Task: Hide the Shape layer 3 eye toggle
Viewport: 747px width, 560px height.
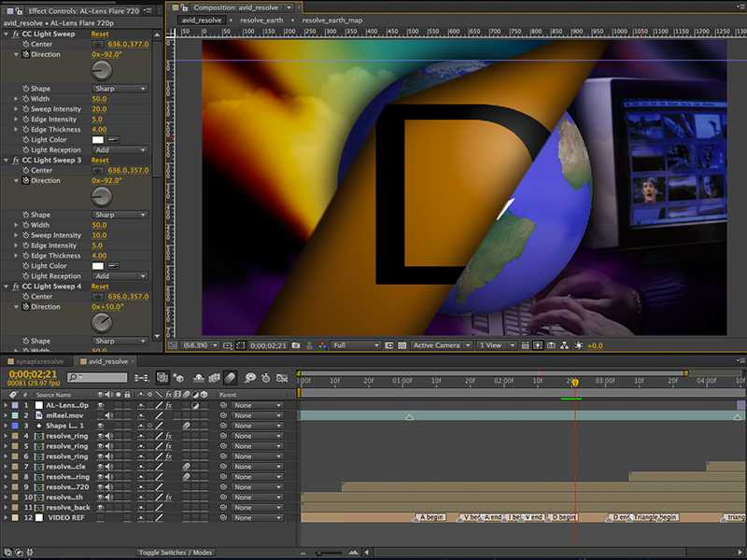Action: click(101, 426)
